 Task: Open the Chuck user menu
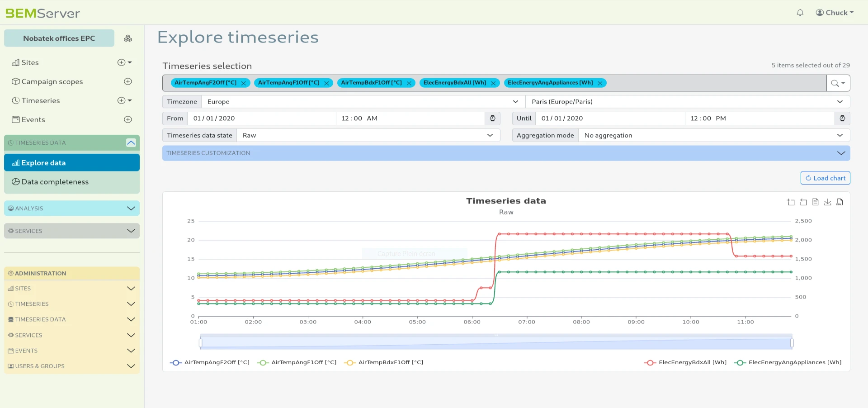[x=835, y=13]
